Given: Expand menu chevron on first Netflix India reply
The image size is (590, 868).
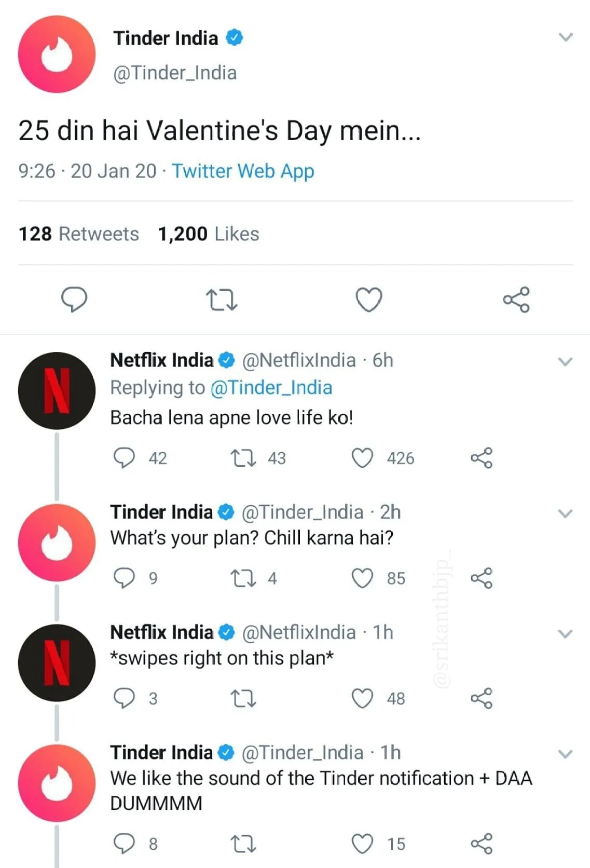Looking at the screenshot, I should (565, 362).
